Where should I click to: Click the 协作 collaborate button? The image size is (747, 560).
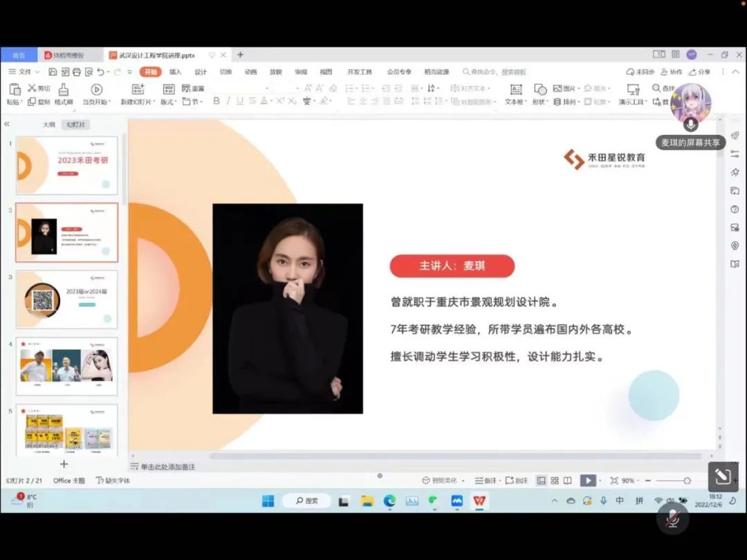[x=672, y=72]
